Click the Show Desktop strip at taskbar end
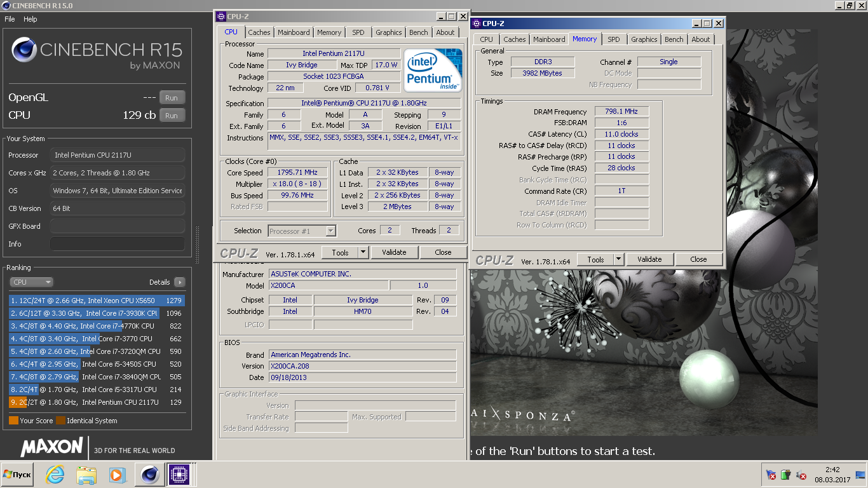Screen dimensions: 868x488 pos(860,475)
